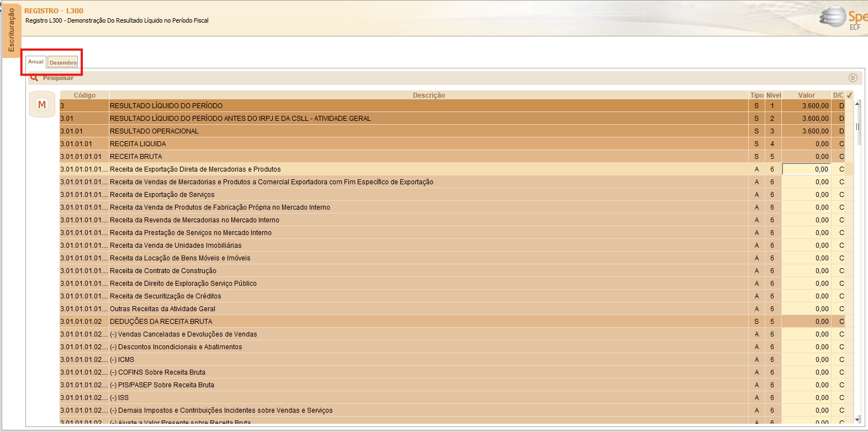Screen dimensions: 868x432
Task: Click the scrollbar up arrow
Action: tap(858, 104)
